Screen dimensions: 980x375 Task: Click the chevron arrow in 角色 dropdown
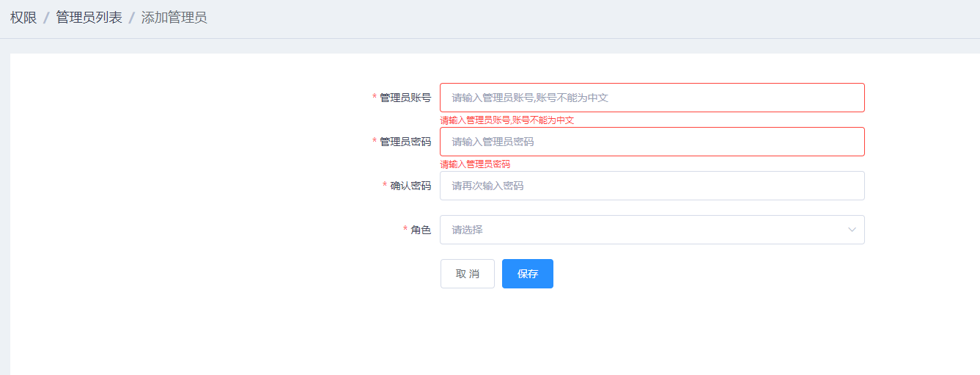click(x=852, y=230)
